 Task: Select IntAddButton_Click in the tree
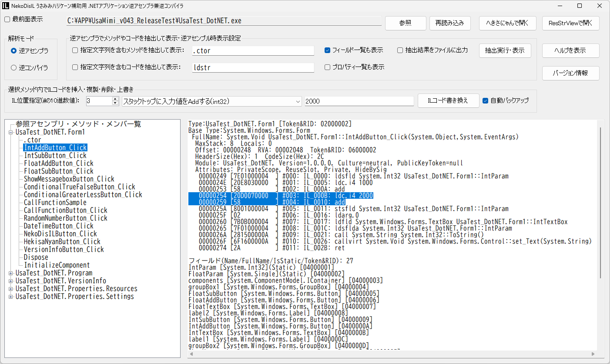55,148
